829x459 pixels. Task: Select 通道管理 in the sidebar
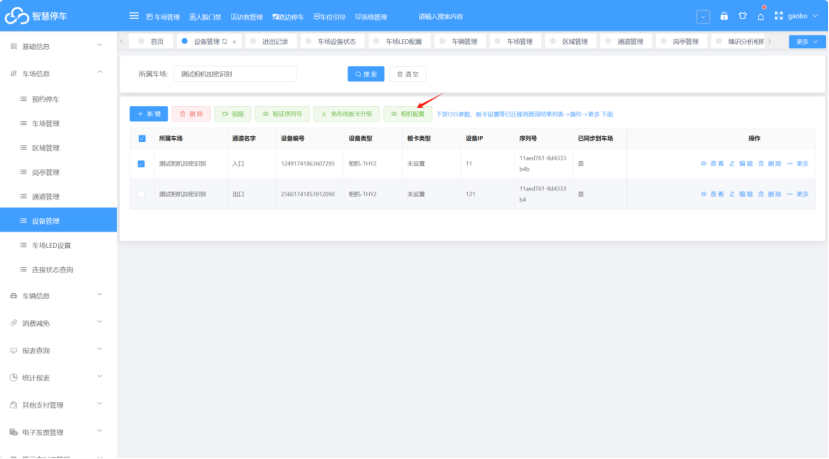pyautogui.click(x=46, y=197)
